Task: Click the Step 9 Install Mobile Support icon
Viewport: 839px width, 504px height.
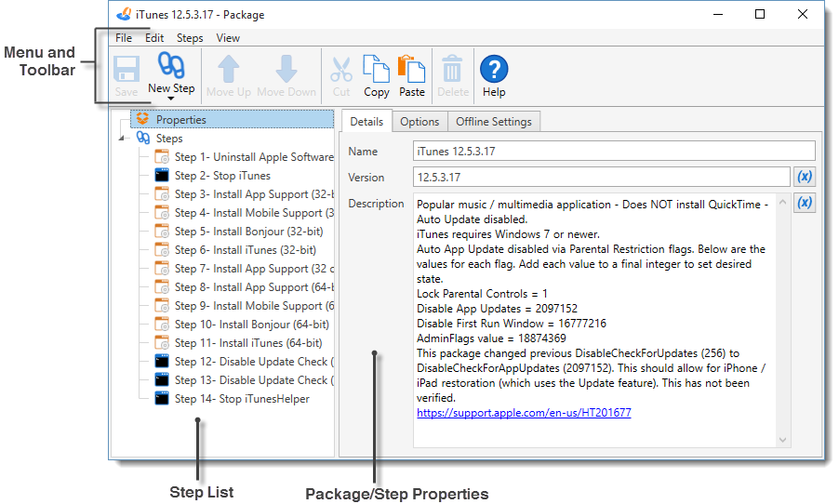Action: tap(162, 306)
